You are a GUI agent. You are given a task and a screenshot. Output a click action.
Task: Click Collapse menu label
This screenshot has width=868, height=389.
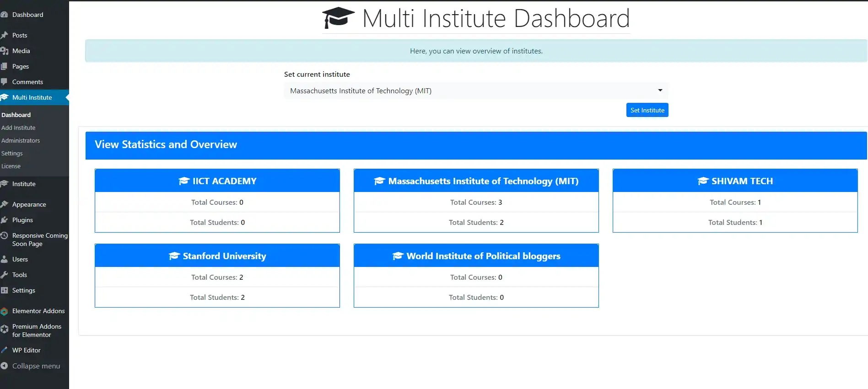tap(36, 366)
